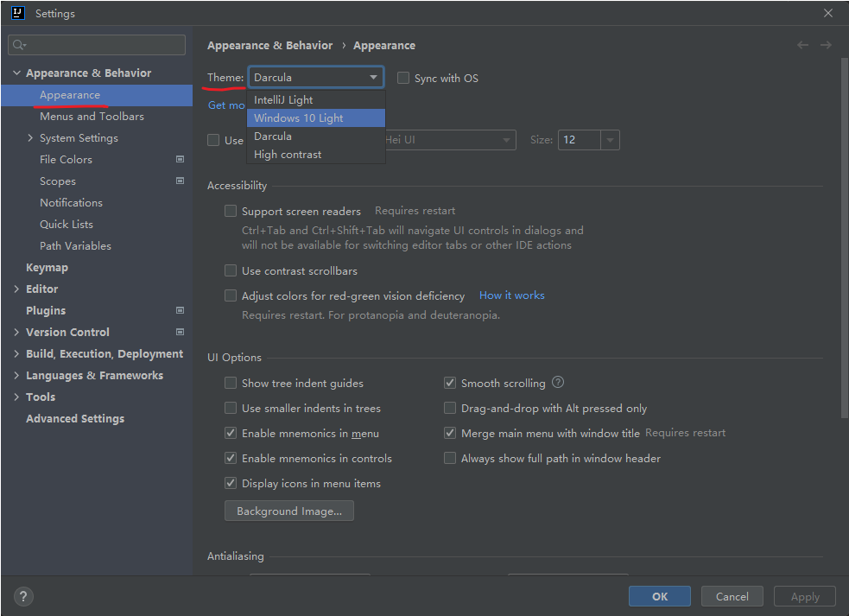This screenshot has height=616, width=849.
Task: Enable Use smaller indents in trees
Action: [231, 408]
